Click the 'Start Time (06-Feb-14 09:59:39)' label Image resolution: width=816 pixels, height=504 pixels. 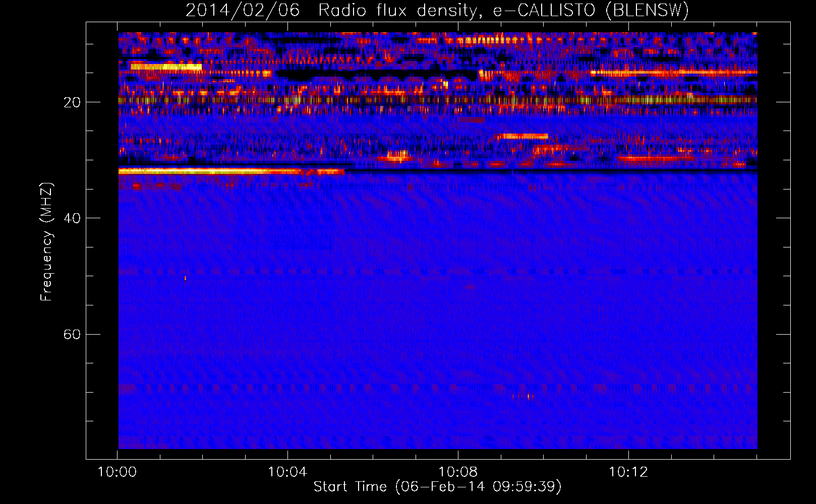437,486
